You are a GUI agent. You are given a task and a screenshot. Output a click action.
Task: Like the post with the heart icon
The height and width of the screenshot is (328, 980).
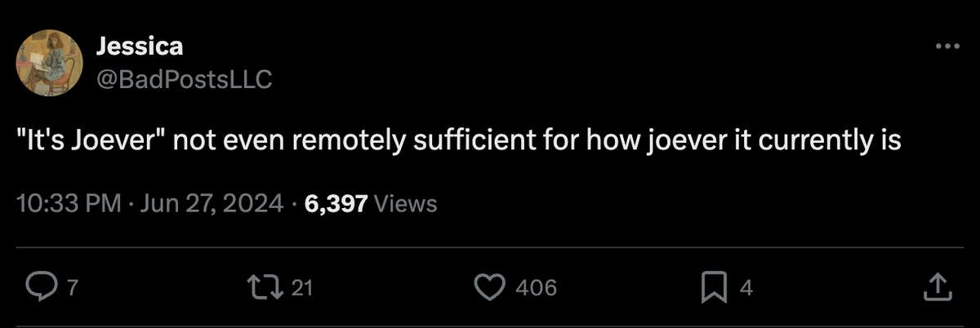pos(490,286)
